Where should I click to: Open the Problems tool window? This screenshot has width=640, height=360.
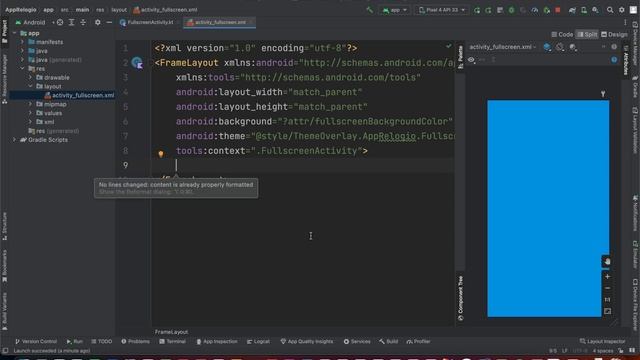pos(136,341)
